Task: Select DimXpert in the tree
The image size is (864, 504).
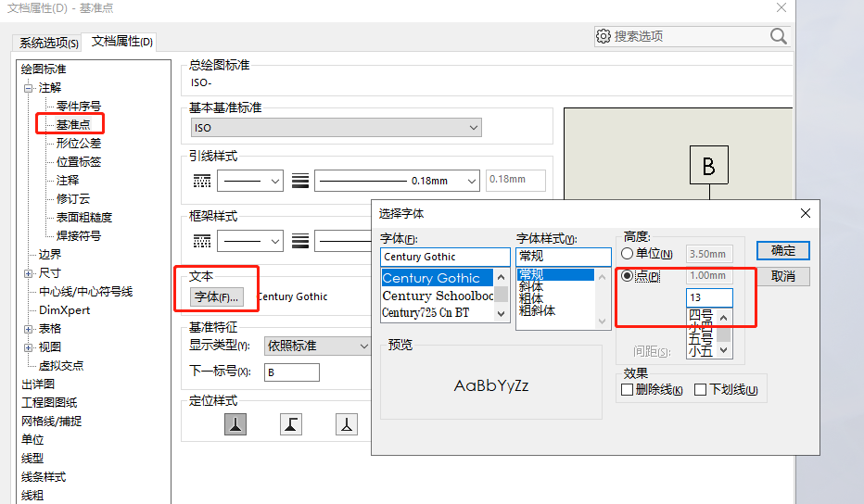Action: click(64, 310)
